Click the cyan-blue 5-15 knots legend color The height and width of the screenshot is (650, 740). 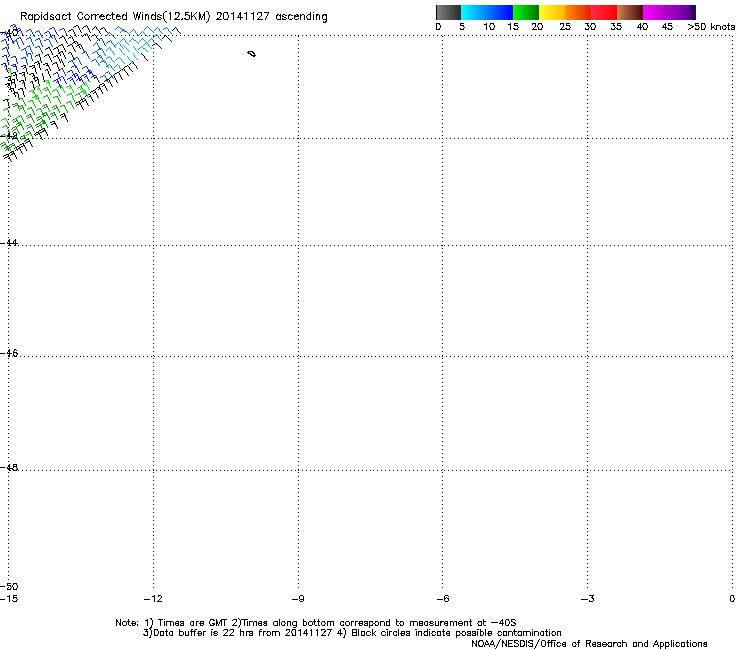coord(487,12)
